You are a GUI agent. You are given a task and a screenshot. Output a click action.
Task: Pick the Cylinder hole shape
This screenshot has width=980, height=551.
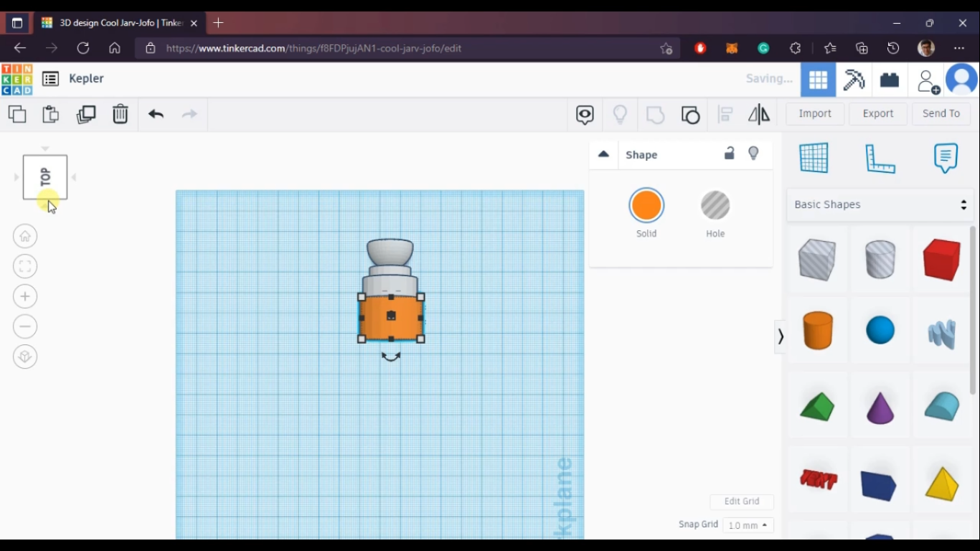pyautogui.click(x=880, y=259)
